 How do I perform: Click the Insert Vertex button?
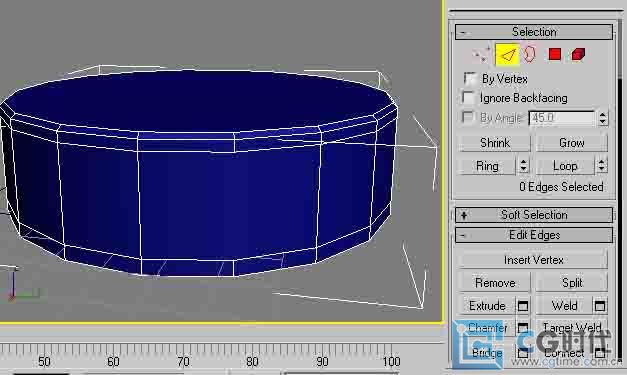533,260
